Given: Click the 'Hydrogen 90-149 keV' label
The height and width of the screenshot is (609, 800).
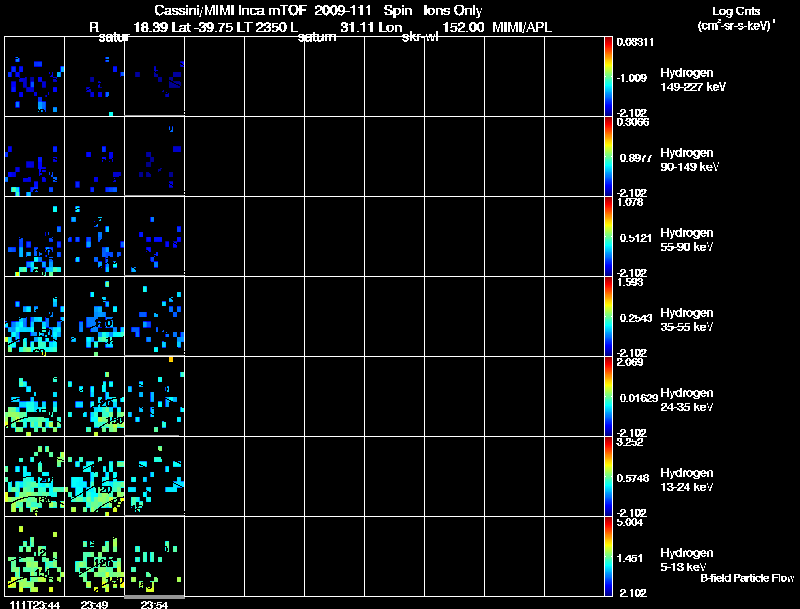Looking at the screenshot, I should pos(690,160).
